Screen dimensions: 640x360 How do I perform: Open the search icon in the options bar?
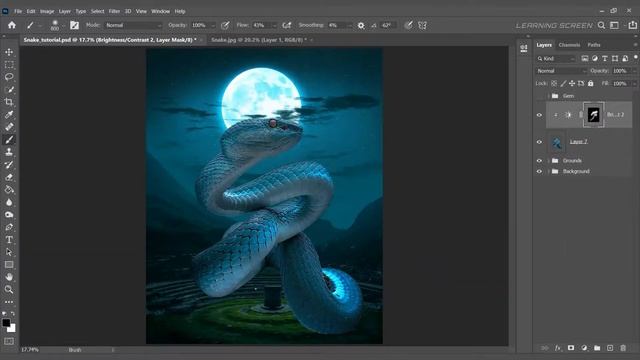(x=601, y=25)
